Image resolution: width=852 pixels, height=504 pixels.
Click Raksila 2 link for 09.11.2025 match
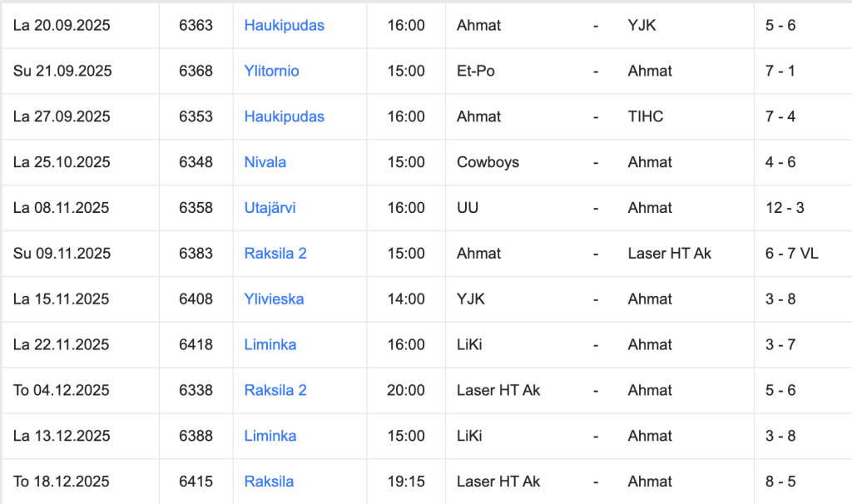pyautogui.click(x=275, y=254)
